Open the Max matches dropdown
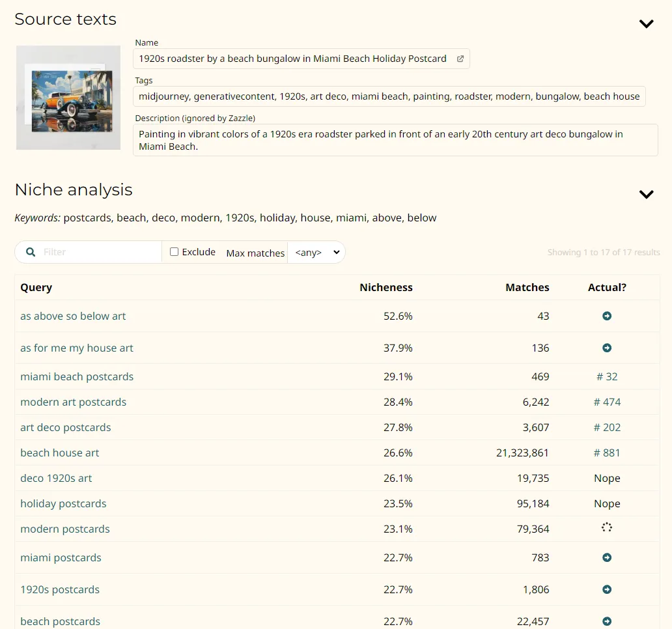672x629 pixels. click(x=316, y=253)
